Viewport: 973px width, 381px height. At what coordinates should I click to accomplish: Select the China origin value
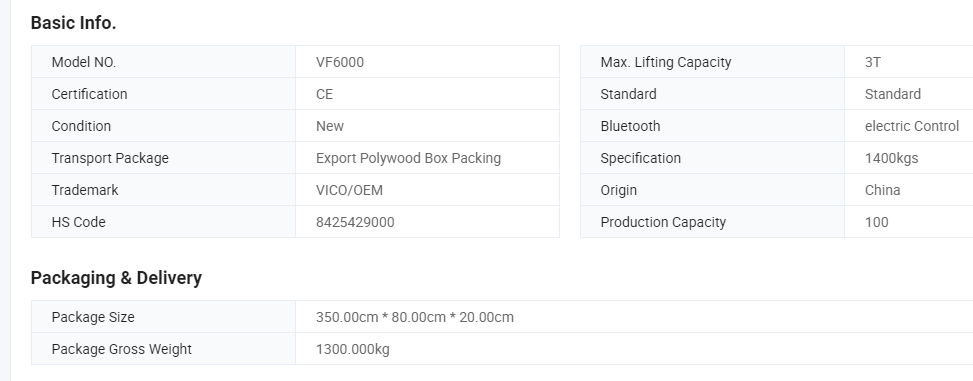(x=882, y=190)
